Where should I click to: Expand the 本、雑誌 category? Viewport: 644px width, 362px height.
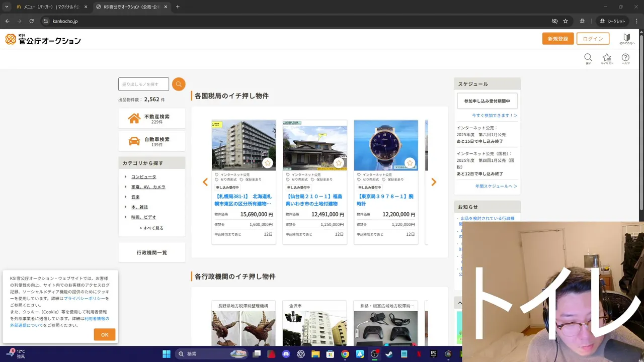click(x=139, y=207)
